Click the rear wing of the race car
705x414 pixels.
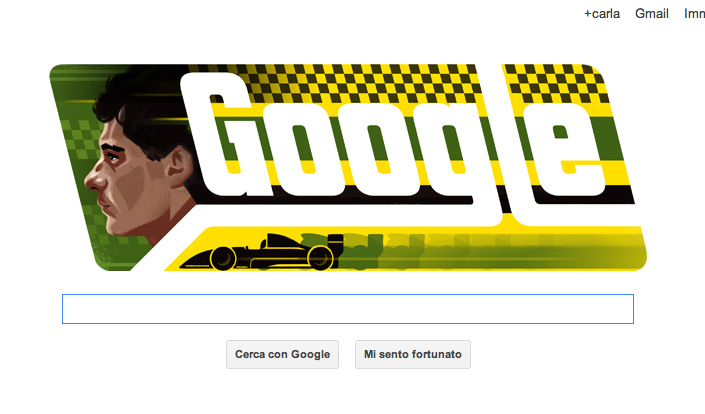[335, 240]
